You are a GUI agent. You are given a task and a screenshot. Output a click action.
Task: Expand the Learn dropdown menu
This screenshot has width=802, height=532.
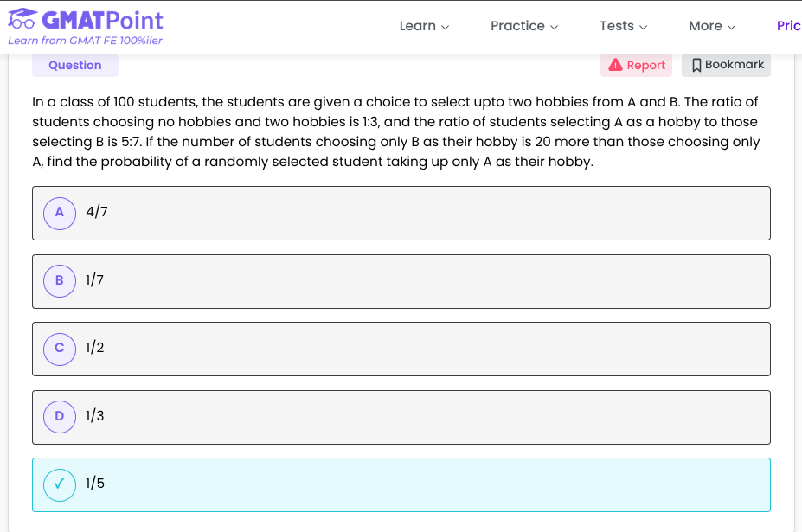[424, 26]
